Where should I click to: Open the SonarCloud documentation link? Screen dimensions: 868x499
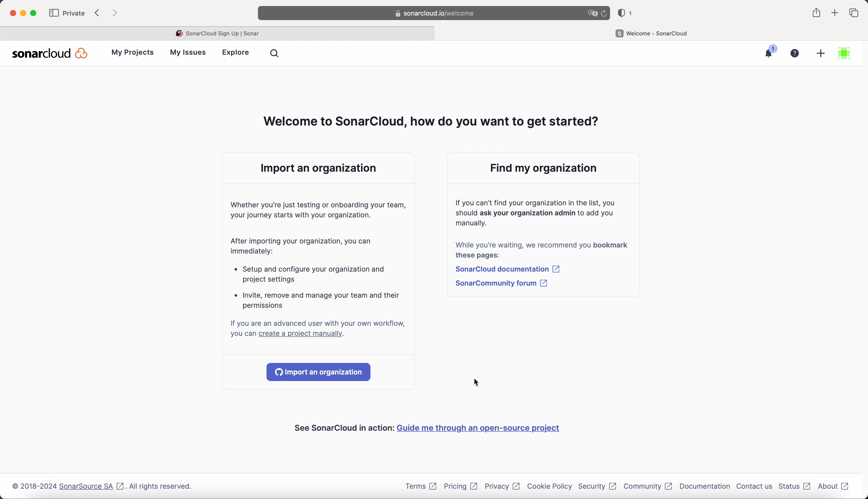tap(502, 269)
